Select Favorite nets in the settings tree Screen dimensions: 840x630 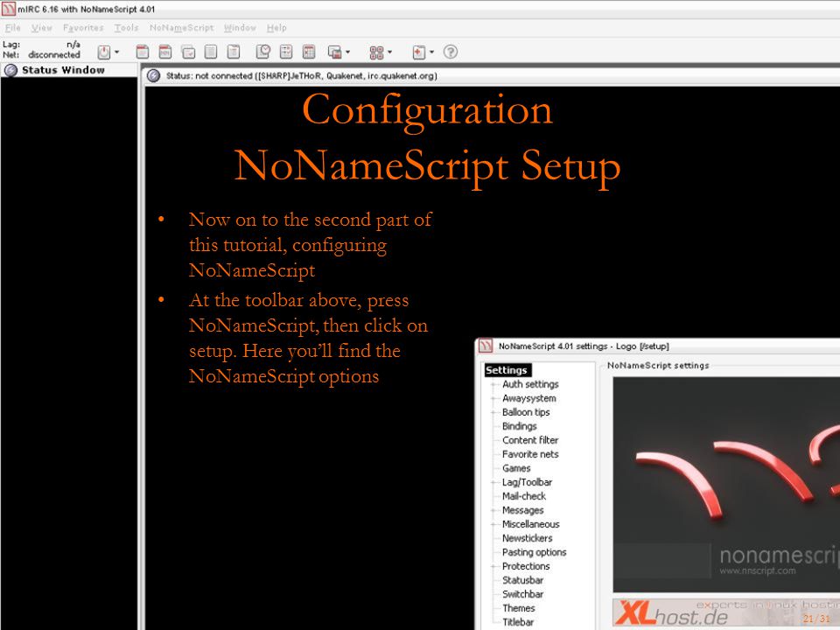point(530,454)
